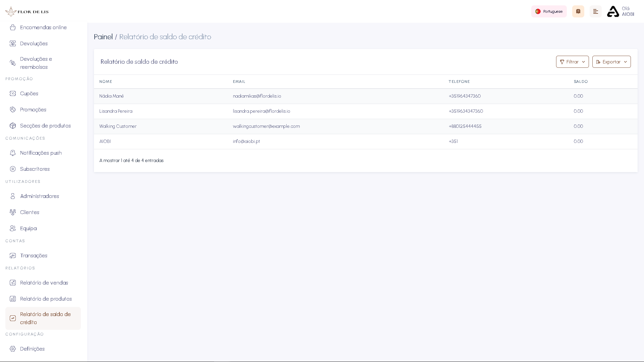
Task: Open Secções de produtos via box icon
Action: pyautogui.click(x=13, y=125)
